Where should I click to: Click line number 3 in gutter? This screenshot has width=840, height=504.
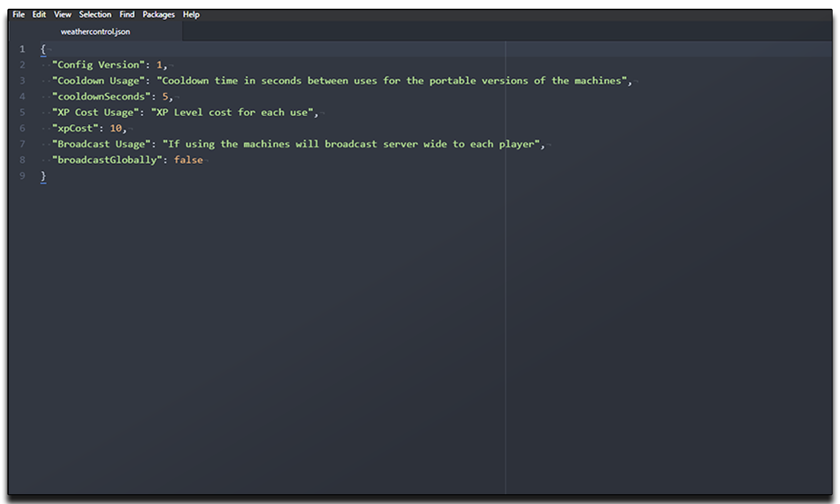[x=23, y=81]
